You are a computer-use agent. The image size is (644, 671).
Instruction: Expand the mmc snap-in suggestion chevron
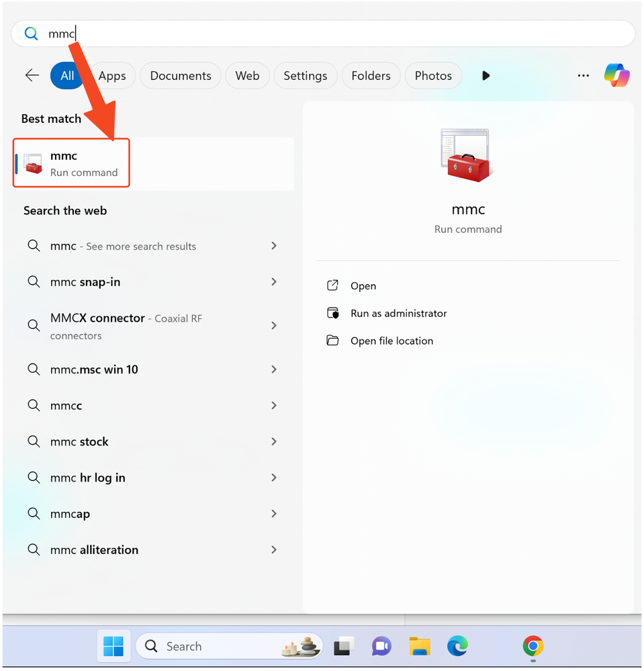(x=274, y=281)
